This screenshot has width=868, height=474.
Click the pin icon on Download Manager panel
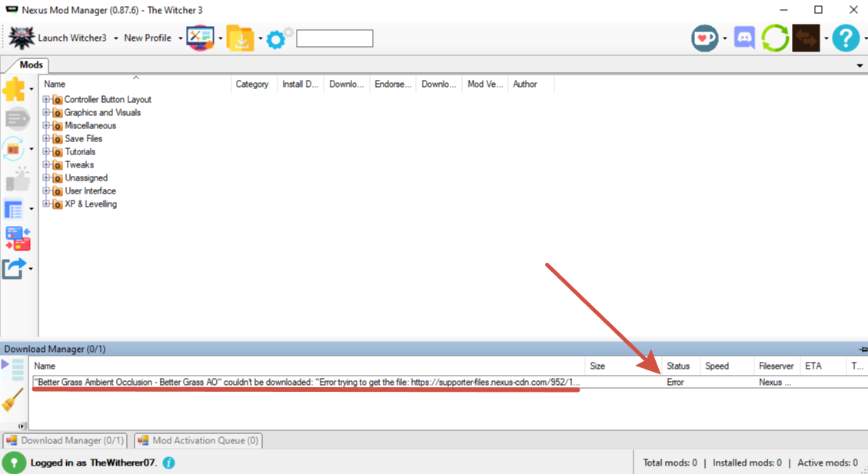(x=863, y=349)
